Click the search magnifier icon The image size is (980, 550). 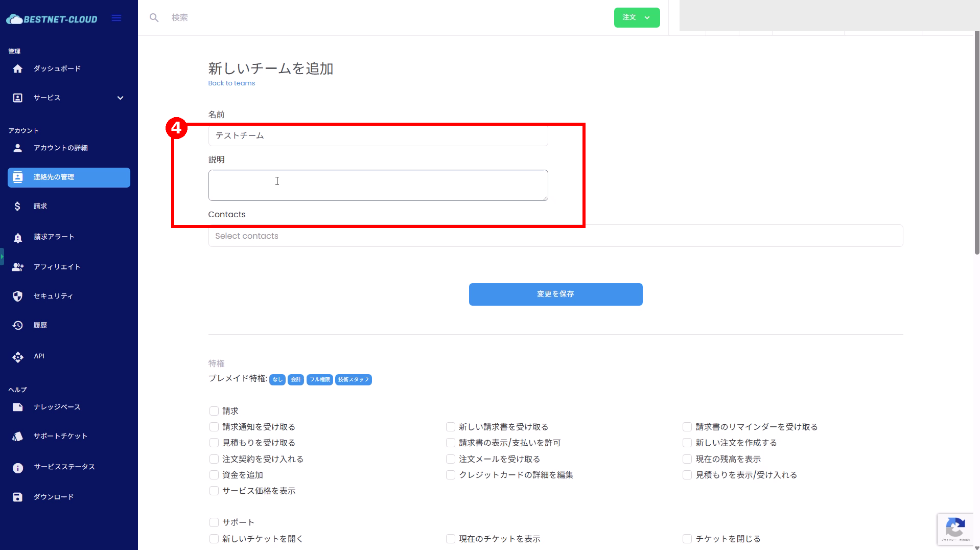click(154, 18)
